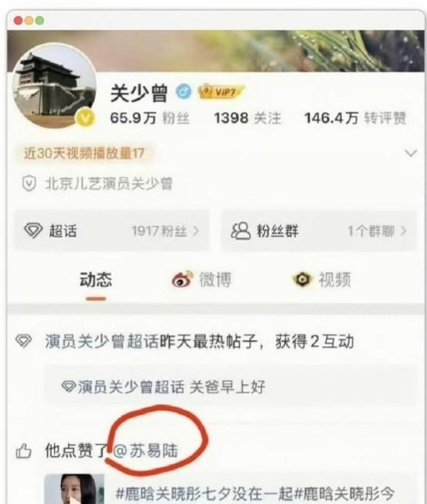Open 1个群聊 arrow
Image resolution: width=427 pixels, height=504 pixels.
point(403,231)
